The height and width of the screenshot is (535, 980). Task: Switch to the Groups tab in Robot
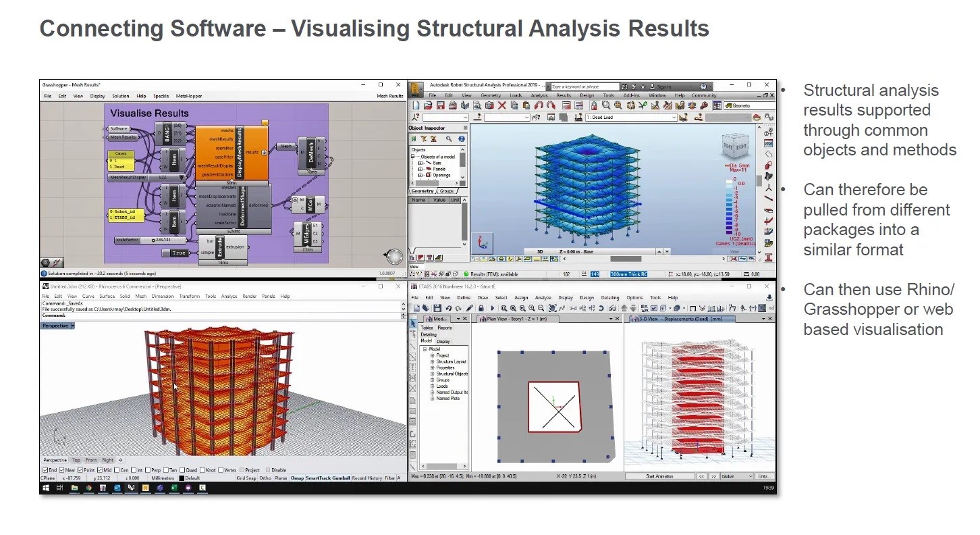447,191
